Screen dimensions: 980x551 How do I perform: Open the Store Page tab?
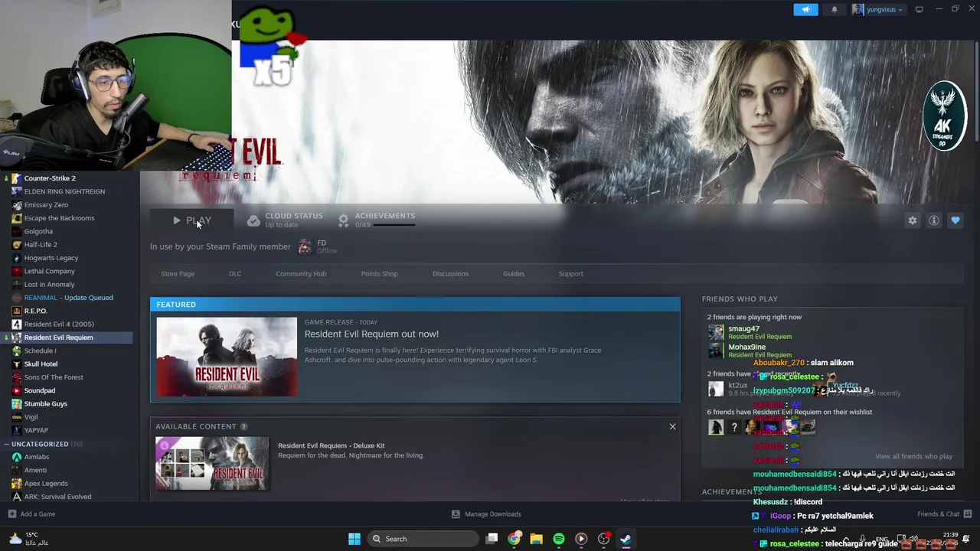click(x=178, y=273)
